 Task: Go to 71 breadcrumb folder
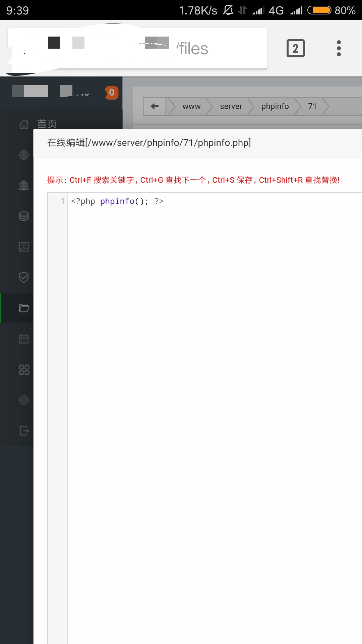[x=312, y=106]
